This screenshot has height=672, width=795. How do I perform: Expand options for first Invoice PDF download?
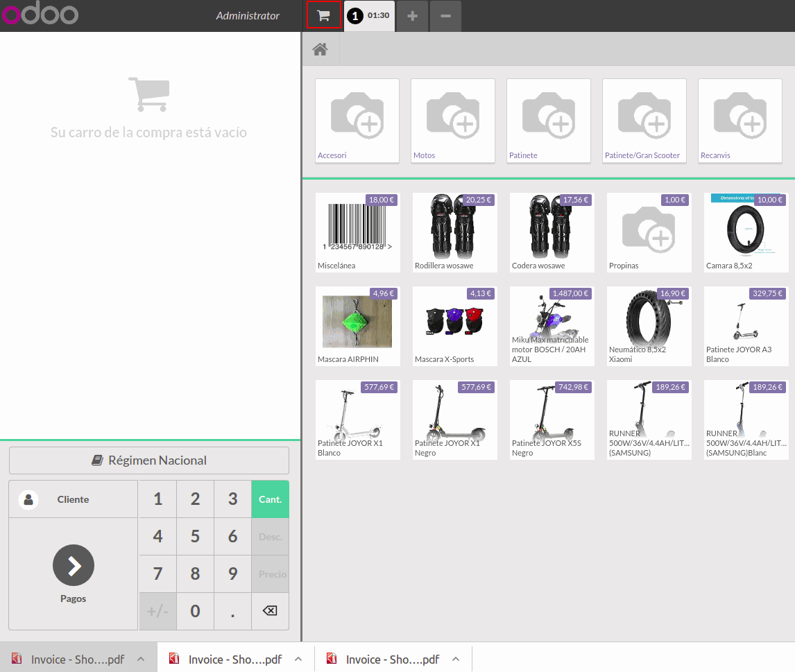(140, 660)
